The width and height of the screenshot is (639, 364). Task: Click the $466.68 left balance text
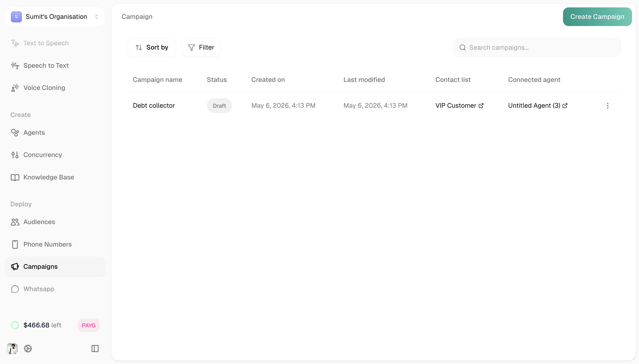(x=42, y=325)
